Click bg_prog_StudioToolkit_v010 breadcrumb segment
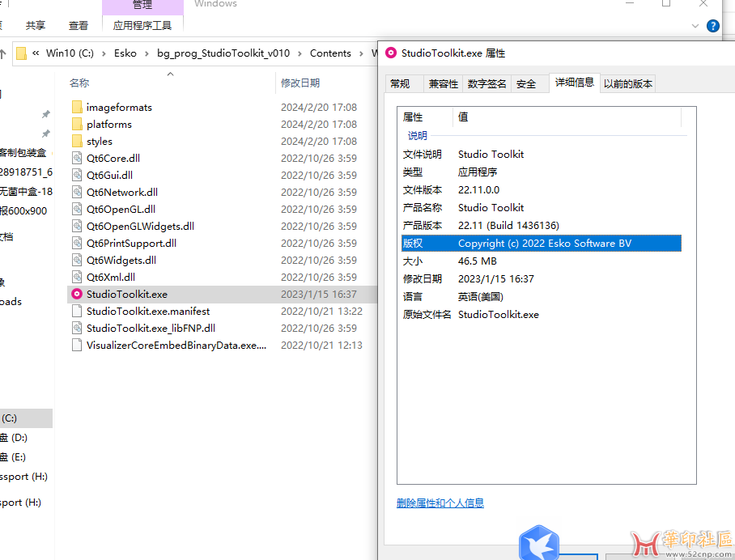735x560 pixels. click(223, 53)
